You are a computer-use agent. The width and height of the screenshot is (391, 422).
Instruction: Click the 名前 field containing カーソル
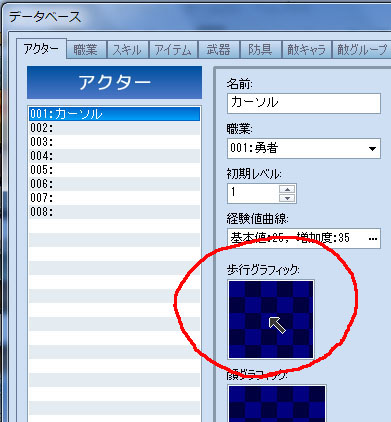pyautogui.click(x=304, y=103)
